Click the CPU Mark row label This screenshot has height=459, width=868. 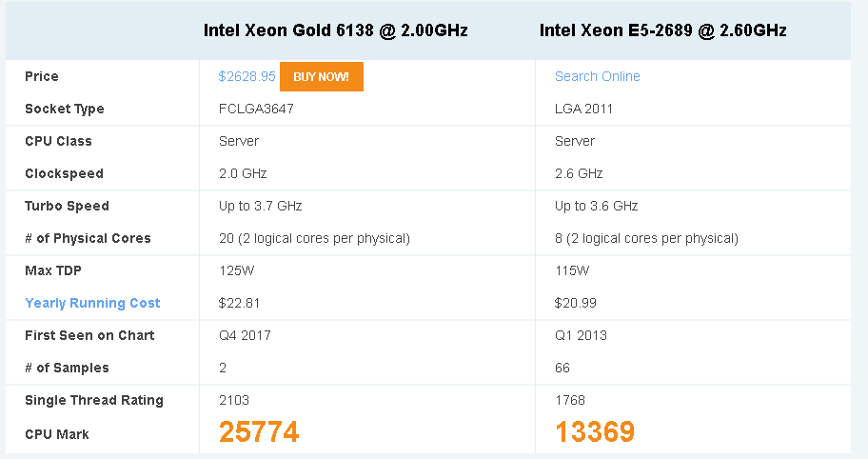[57, 434]
